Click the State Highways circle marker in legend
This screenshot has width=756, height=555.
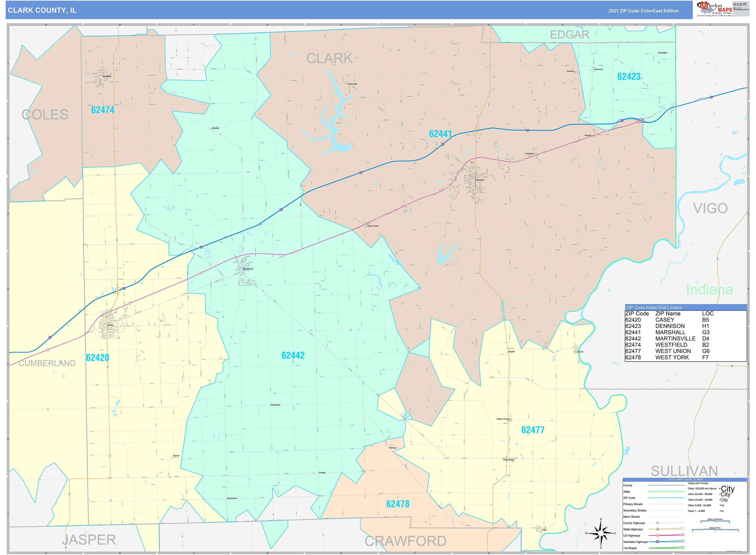[658, 529]
